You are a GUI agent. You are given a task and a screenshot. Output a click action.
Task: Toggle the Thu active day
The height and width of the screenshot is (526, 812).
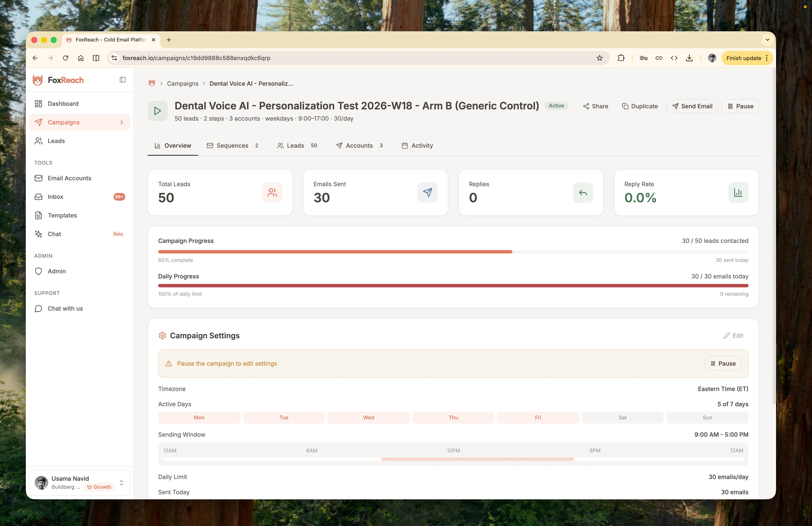[453, 417]
